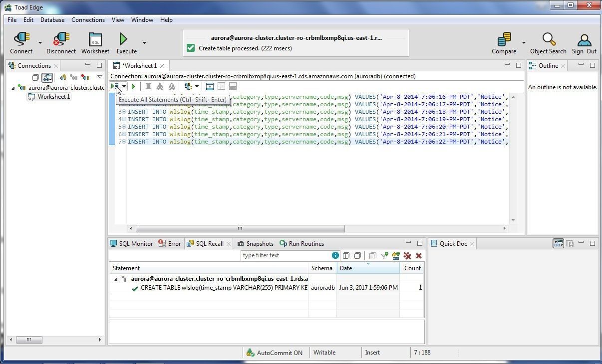The height and width of the screenshot is (364, 602).
Task: Open the Compare dropdown arrow
Action: click(x=524, y=42)
